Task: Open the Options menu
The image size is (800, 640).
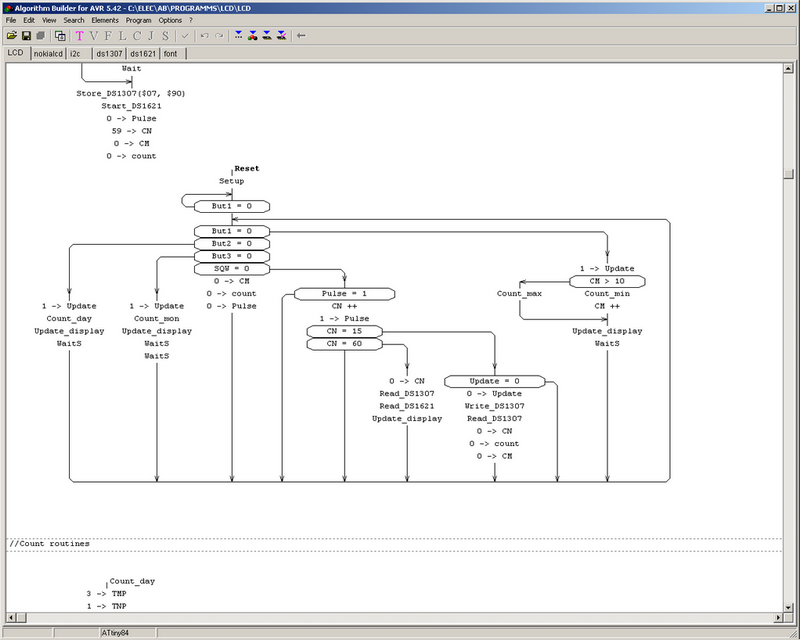Action: (170, 20)
